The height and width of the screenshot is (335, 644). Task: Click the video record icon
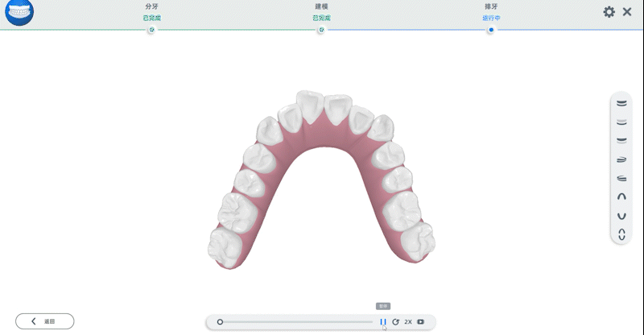421,321
